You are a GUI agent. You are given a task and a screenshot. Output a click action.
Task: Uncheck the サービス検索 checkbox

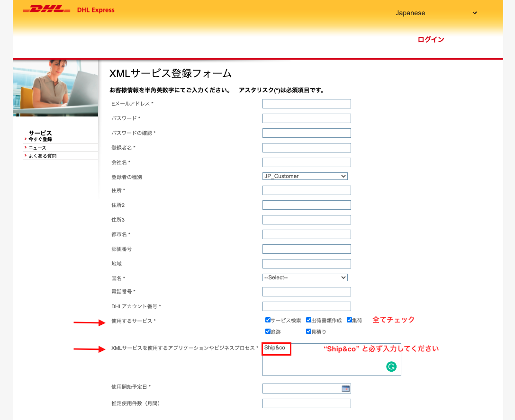(268, 320)
